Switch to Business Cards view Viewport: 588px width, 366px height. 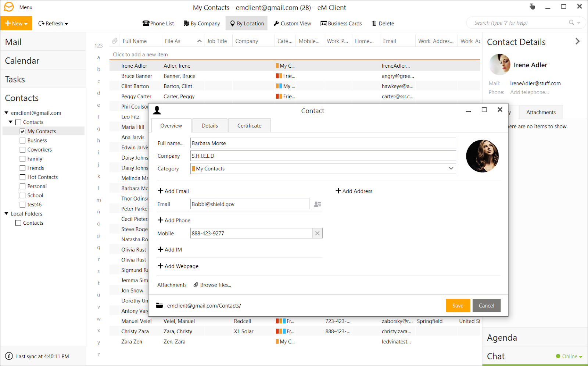tap(341, 23)
